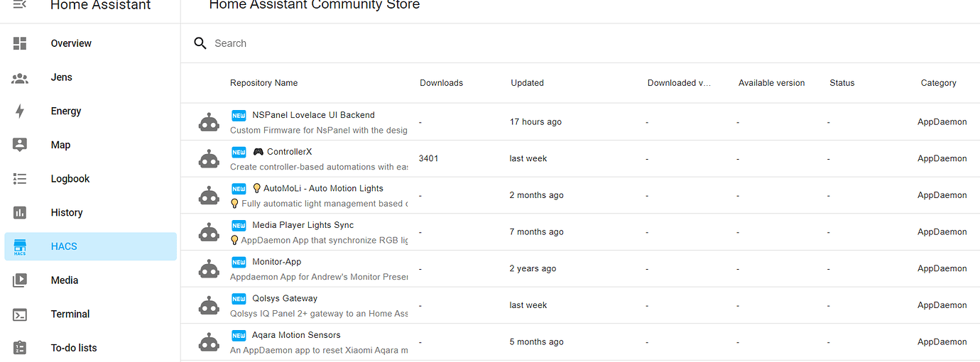
Task: Click the To-do lists clipboard icon
Action: 20,348
